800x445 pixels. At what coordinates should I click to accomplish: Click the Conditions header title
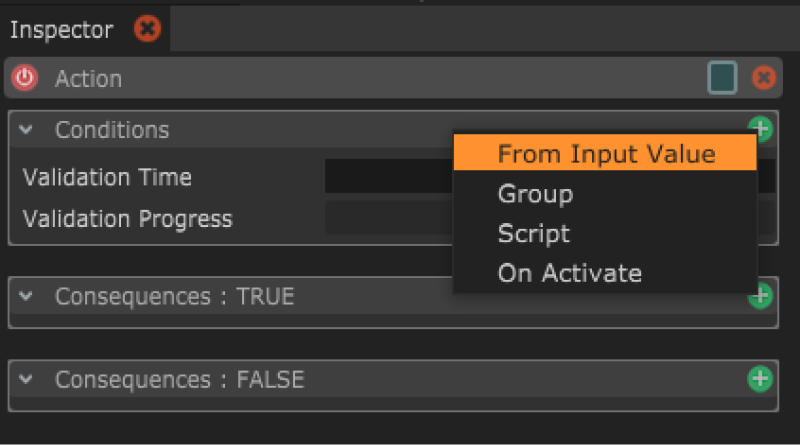tap(112, 130)
